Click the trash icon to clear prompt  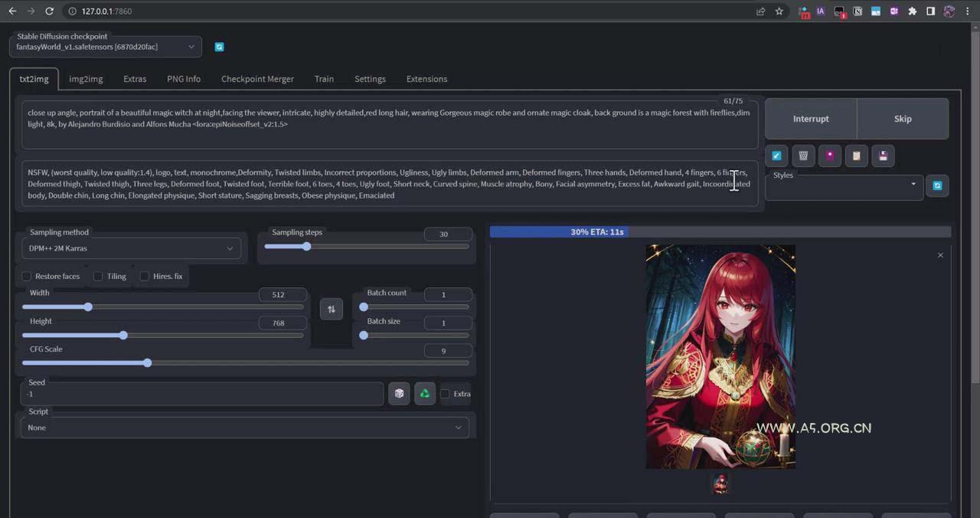coord(803,156)
